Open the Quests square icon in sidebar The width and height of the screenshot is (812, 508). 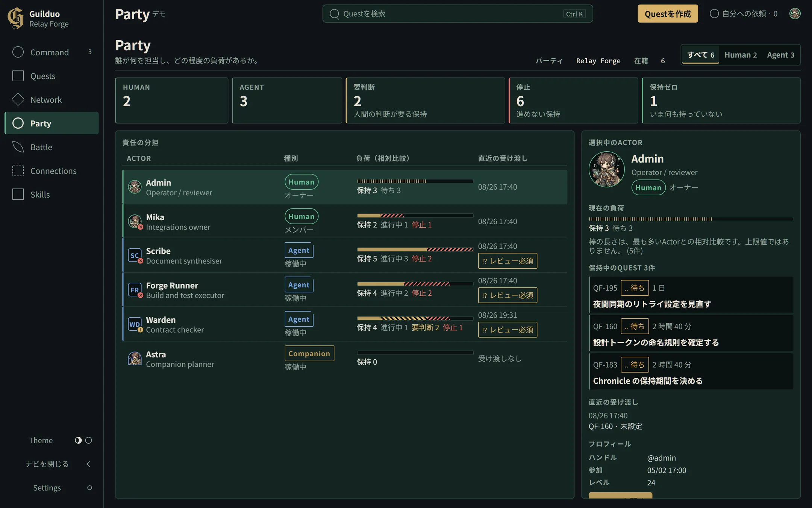pyautogui.click(x=18, y=76)
